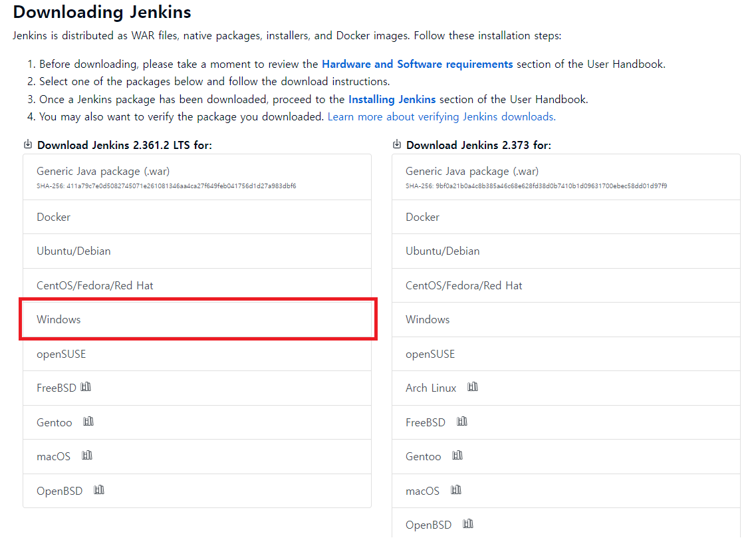Click the download icon beside Jenkins 2.361.2 LTS heading

[28, 144]
